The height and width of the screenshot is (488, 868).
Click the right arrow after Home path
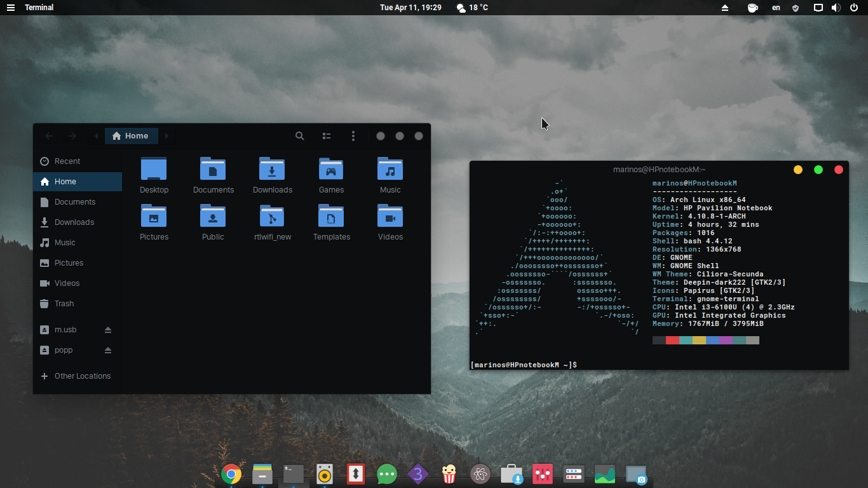167,136
